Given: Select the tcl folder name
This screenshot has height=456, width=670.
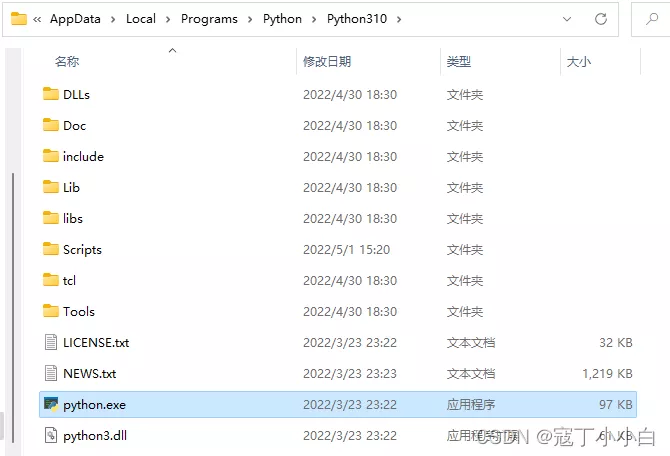Looking at the screenshot, I should [x=69, y=281].
